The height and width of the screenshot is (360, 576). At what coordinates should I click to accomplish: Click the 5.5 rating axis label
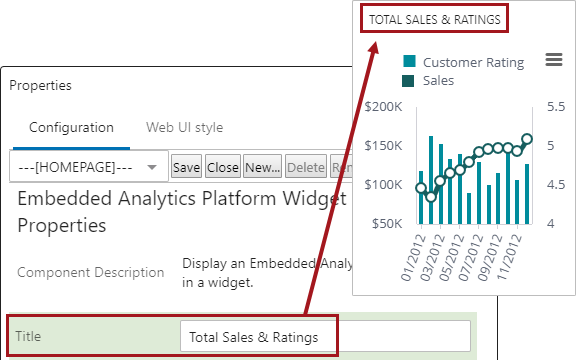click(556, 107)
